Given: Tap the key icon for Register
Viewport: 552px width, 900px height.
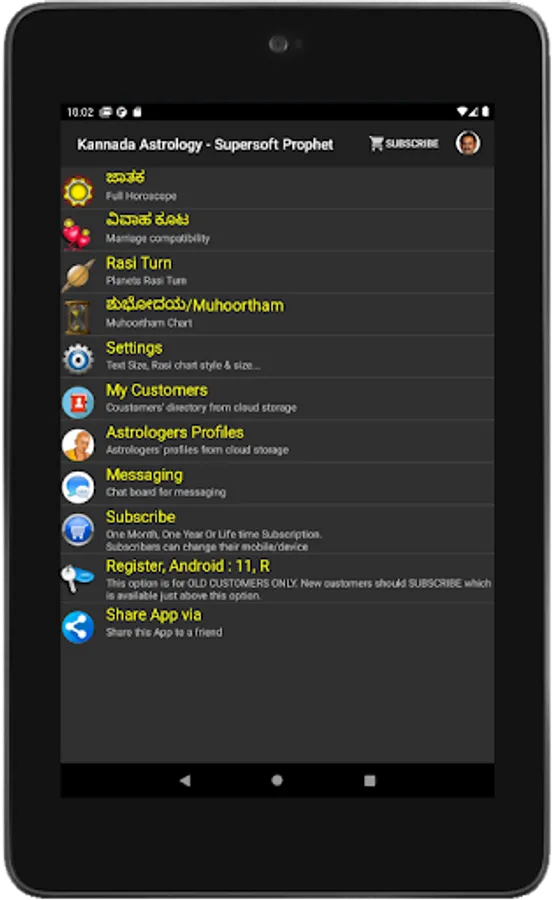Looking at the screenshot, I should [x=77, y=578].
